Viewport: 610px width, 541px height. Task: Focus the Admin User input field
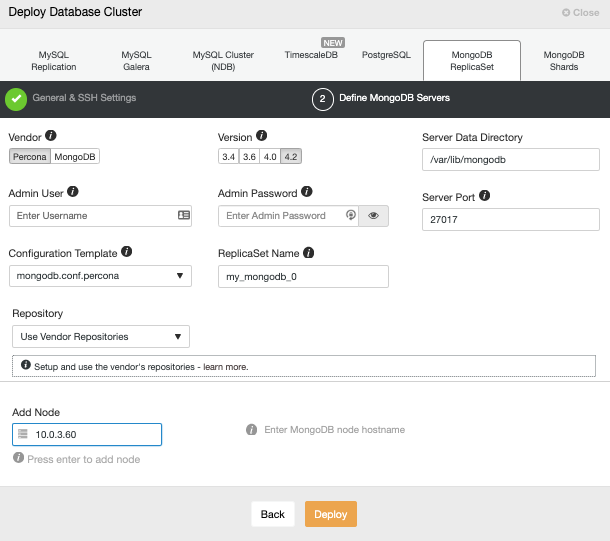(100, 216)
